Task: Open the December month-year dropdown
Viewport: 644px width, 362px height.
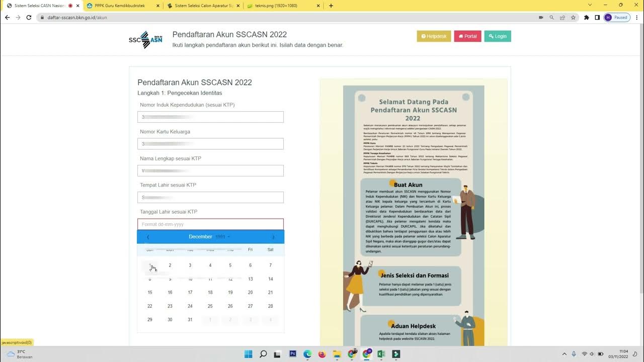Action: 210,237
